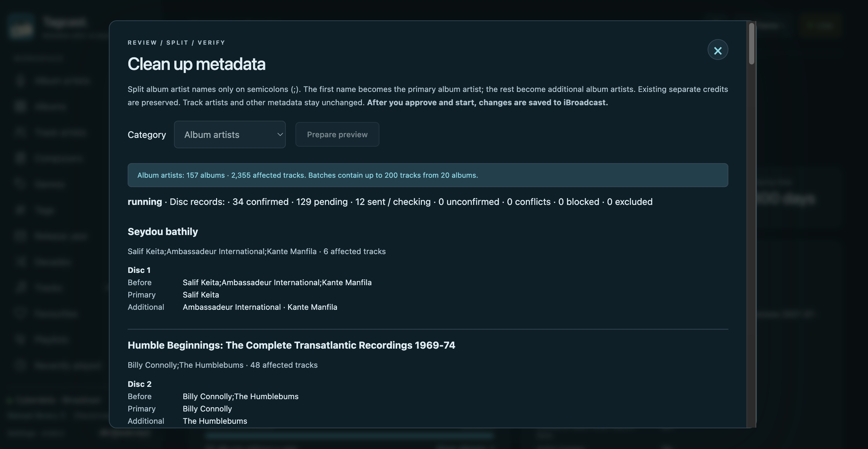The image size is (868, 449).
Task: Click the 'Clean up metadata' title
Action: point(196,64)
